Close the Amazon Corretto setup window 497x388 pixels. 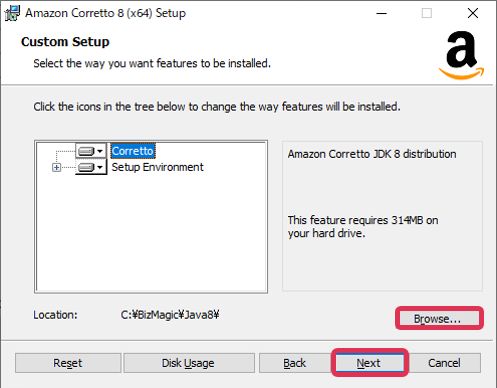[473, 13]
